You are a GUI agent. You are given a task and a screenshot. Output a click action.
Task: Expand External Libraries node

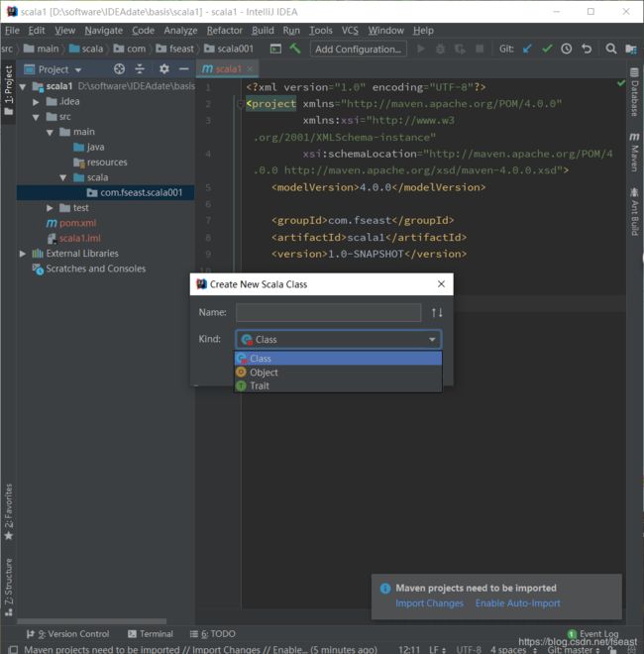[23, 253]
